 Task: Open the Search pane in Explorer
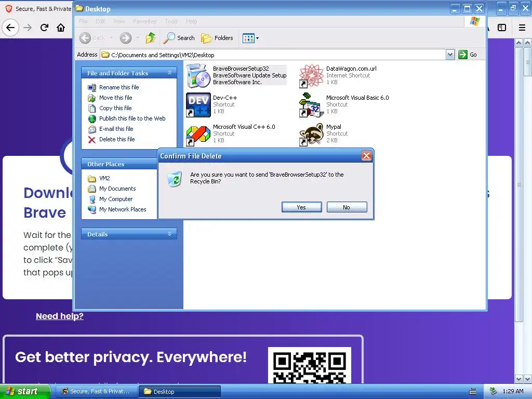pyautogui.click(x=179, y=38)
